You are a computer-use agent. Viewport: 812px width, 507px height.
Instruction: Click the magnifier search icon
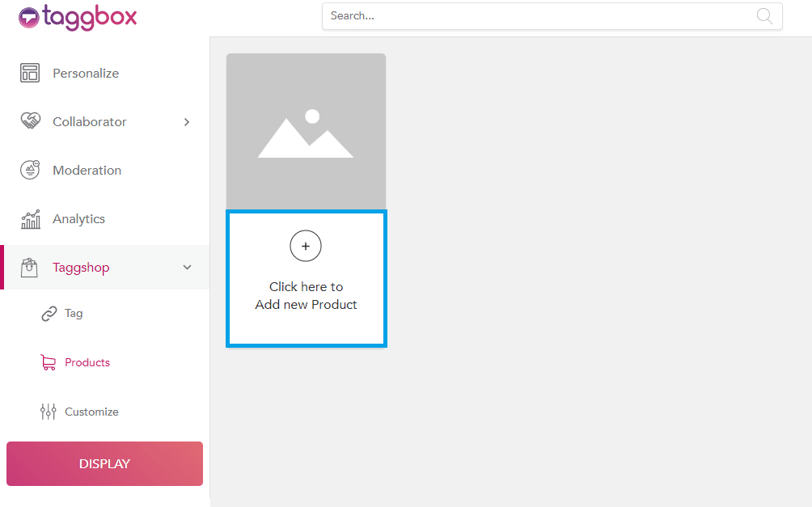pos(763,16)
